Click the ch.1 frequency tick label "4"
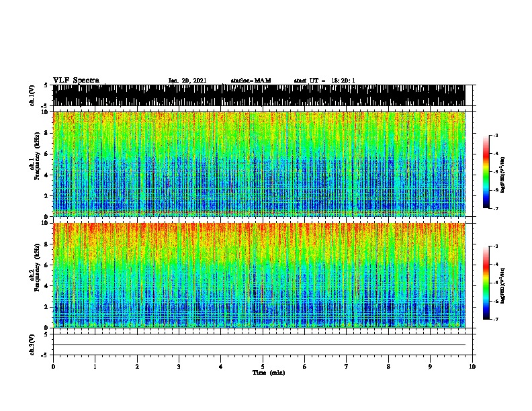Image resolution: width=532 pixels, height=411 pixels. point(47,175)
